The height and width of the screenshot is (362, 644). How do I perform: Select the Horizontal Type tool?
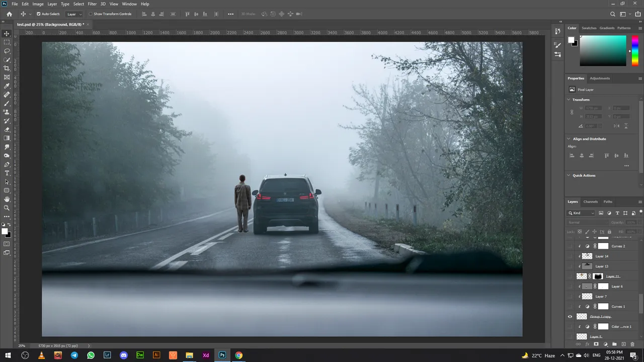(x=7, y=173)
